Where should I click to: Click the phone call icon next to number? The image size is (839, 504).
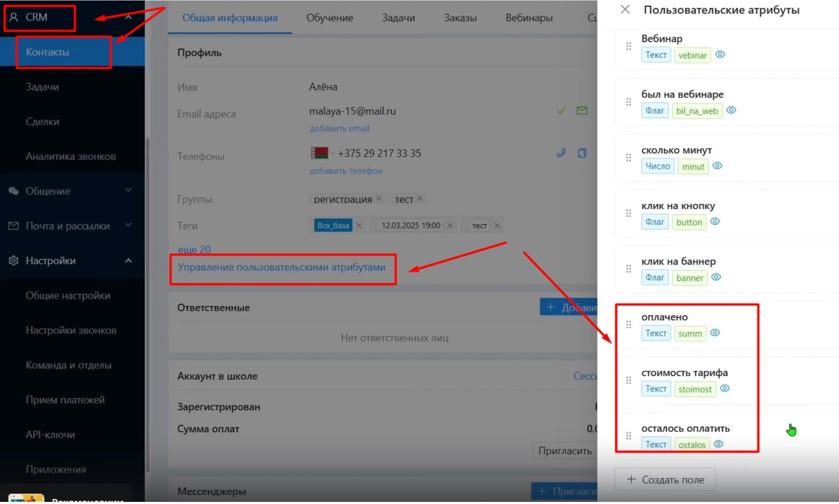[561, 153]
